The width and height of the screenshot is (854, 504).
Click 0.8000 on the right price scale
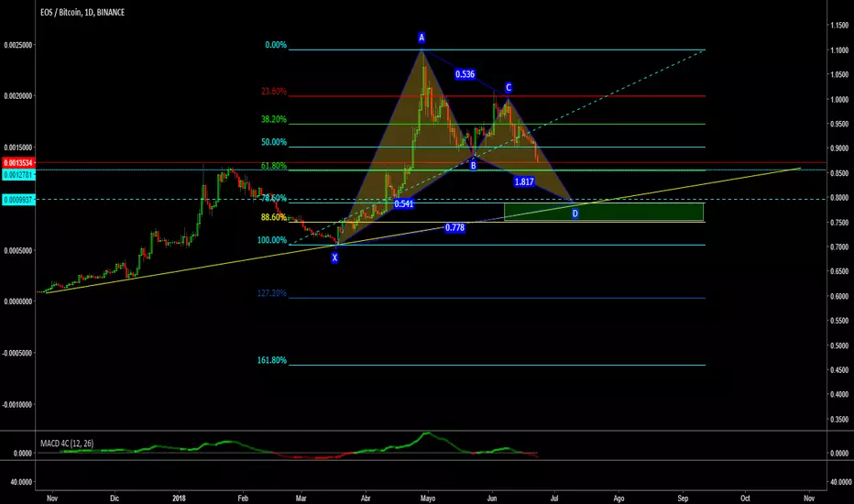839,198
